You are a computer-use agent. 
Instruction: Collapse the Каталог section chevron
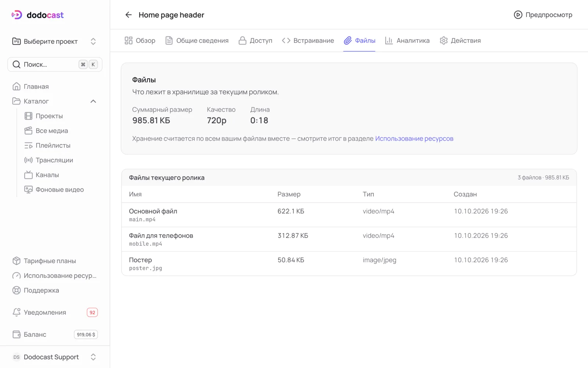pyautogui.click(x=93, y=101)
